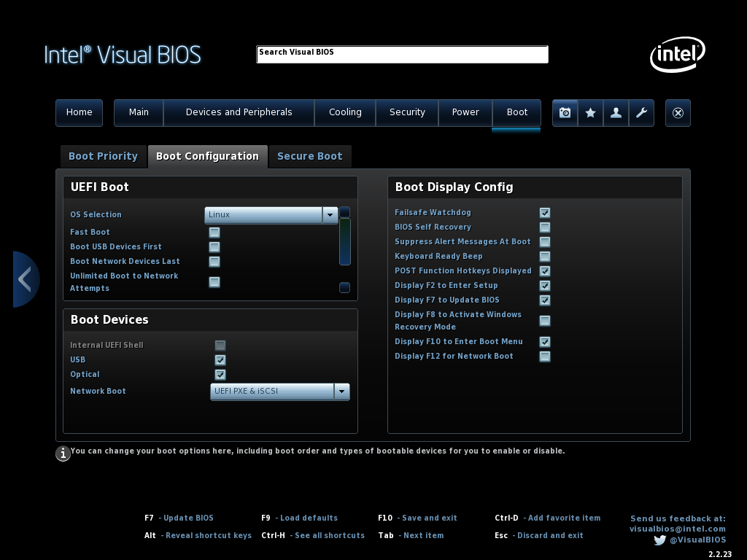The width and height of the screenshot is (747, 560).
Task: Enable Keyboard Ready Beep
Action: pos(545,257)
